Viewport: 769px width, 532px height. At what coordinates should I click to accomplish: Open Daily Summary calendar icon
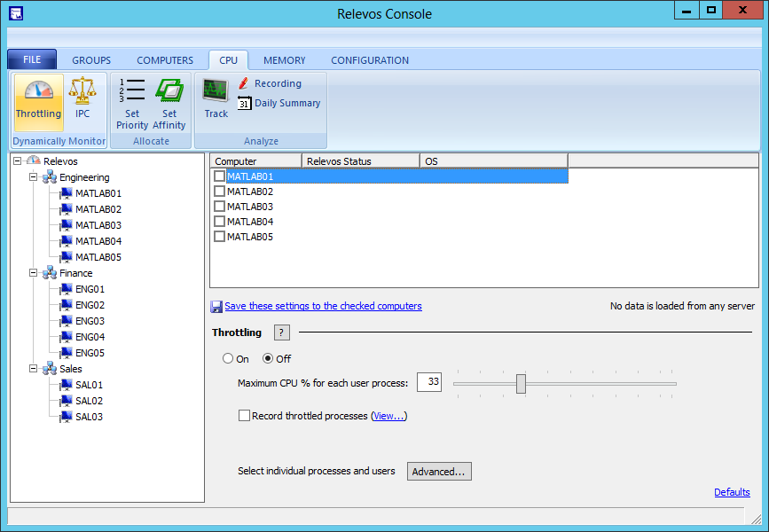click(x=244, y=103)
